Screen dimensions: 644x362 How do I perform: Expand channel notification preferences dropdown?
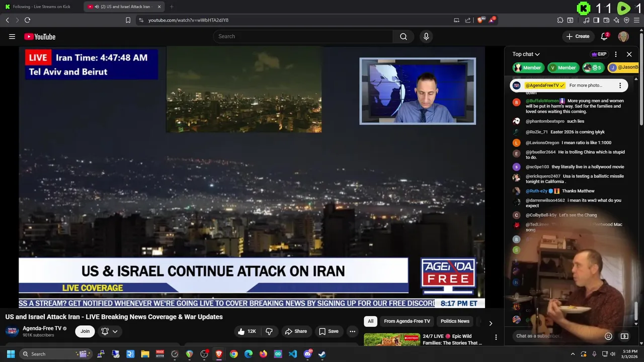[x=115, y=331]
